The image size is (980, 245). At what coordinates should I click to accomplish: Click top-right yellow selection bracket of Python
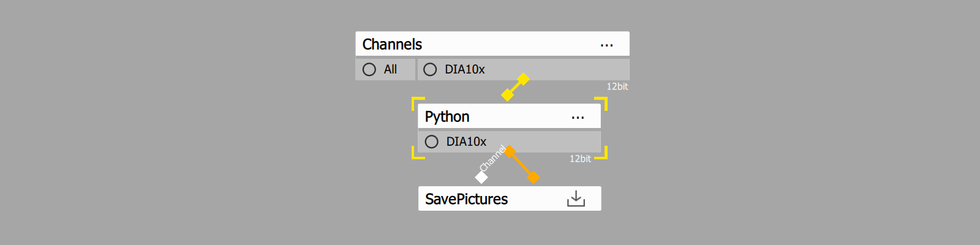coord(602,102)
